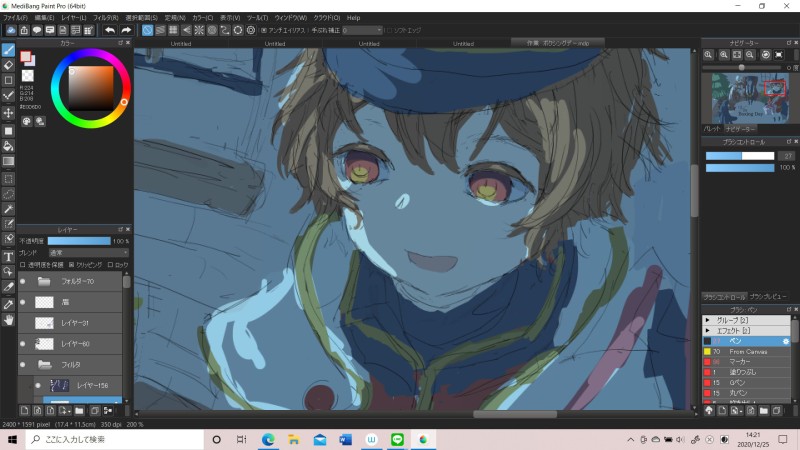800x450 pixels.
Task: Hide フォルダー70 layer folder
Action: (22, 281)
